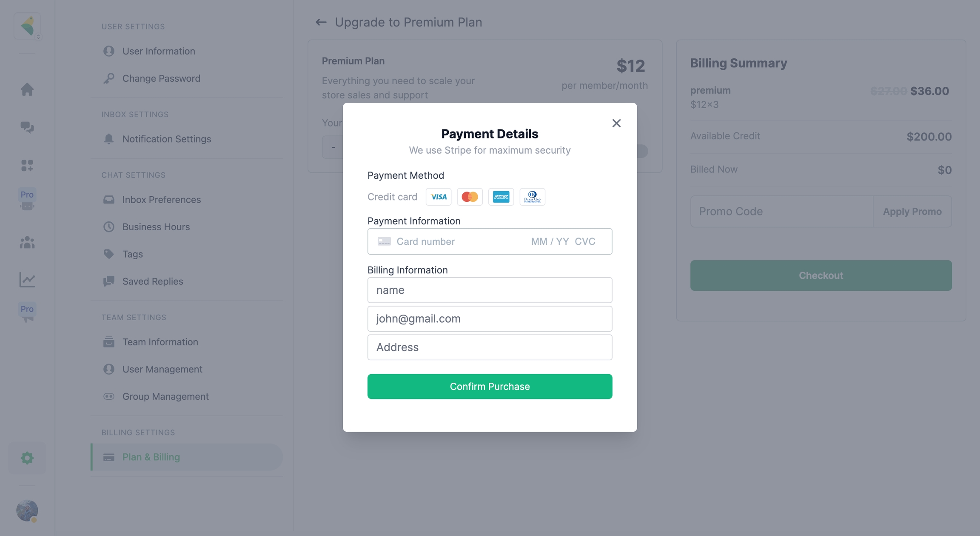The width and height of the screenshot is (980, 536).
Task: Open Notification Settings menu item
Action: point(166,139)
